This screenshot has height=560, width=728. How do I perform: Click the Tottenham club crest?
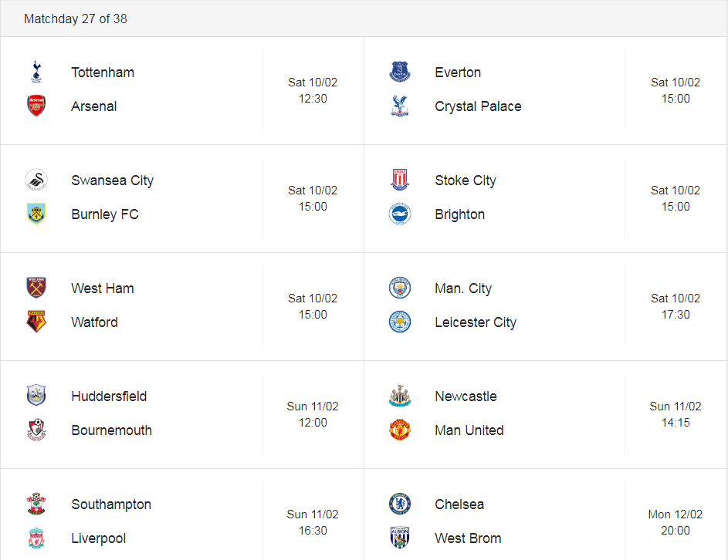click(x=36, y=72)
